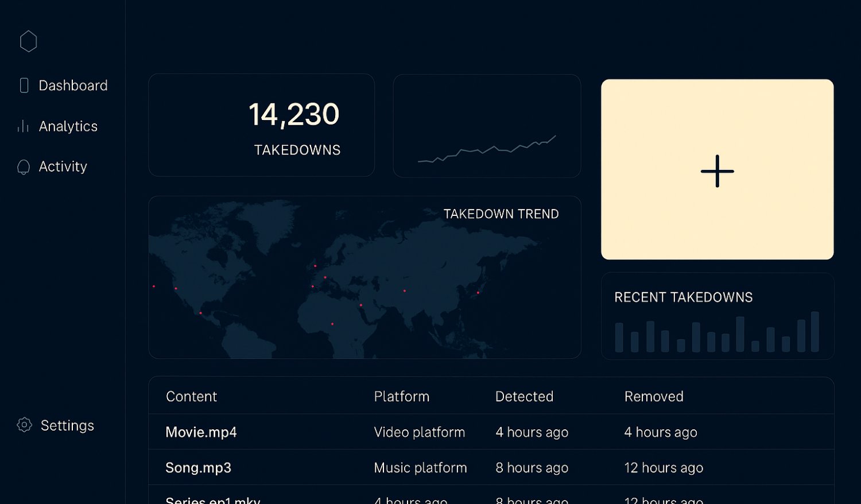Sort by the Removed column header

[x=654, y=397]
